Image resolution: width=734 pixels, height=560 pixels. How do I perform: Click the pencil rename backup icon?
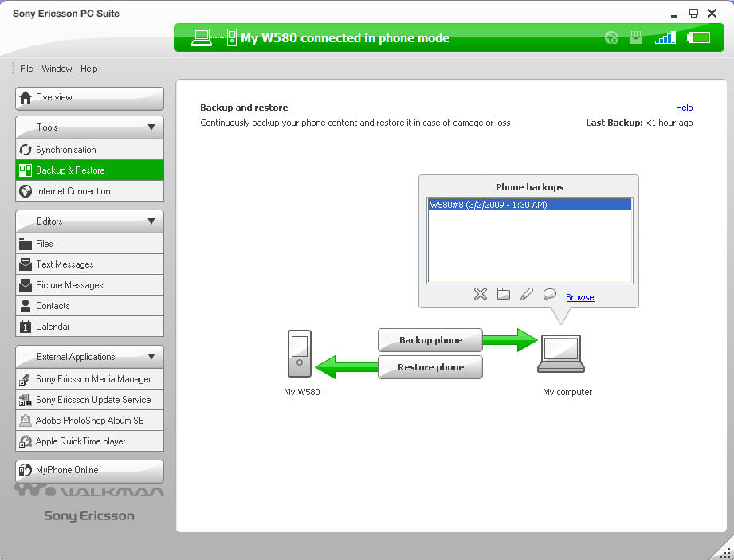click(527, 294)
